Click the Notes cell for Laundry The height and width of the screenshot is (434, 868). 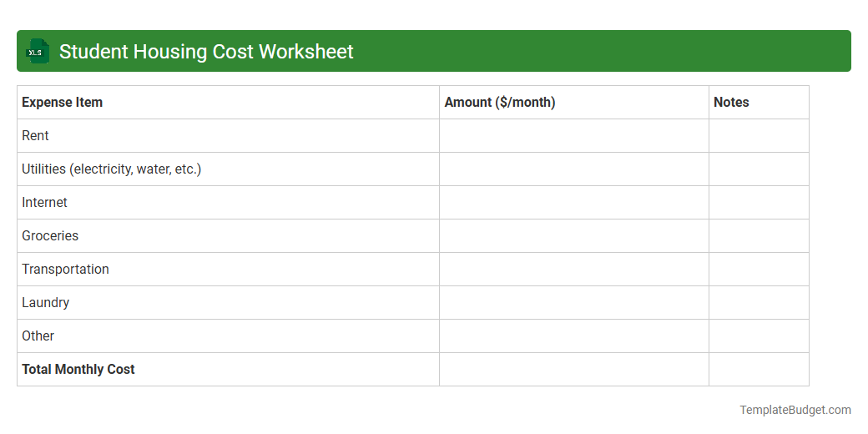coord(759,303)
